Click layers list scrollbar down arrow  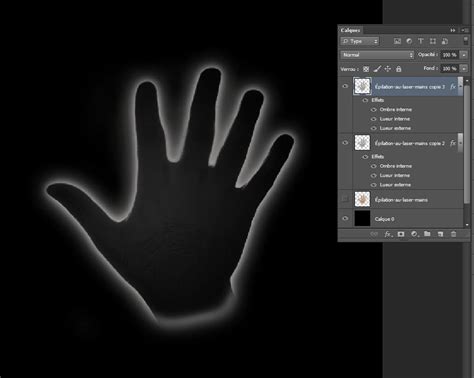[467, 225]
